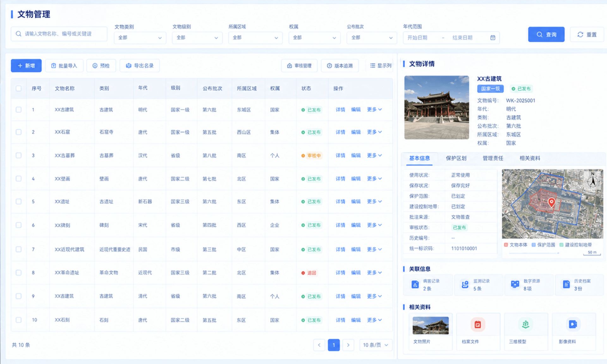This screenshot has width=607, height=364.
Task: Check the row for XX古墓葬
Action: (x=19, y=155)
